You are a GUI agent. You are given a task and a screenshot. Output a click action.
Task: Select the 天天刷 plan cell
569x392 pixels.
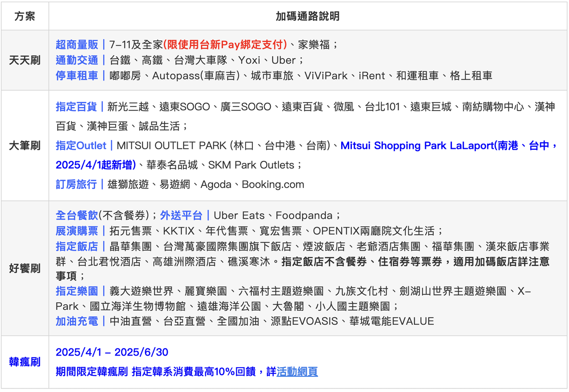point(25,60)
